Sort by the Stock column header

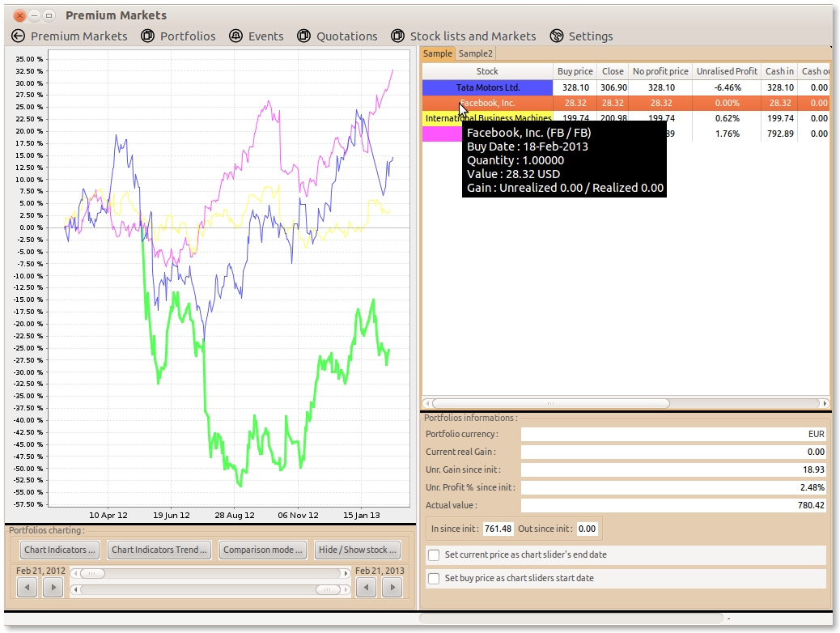click(x=487, y=71)
